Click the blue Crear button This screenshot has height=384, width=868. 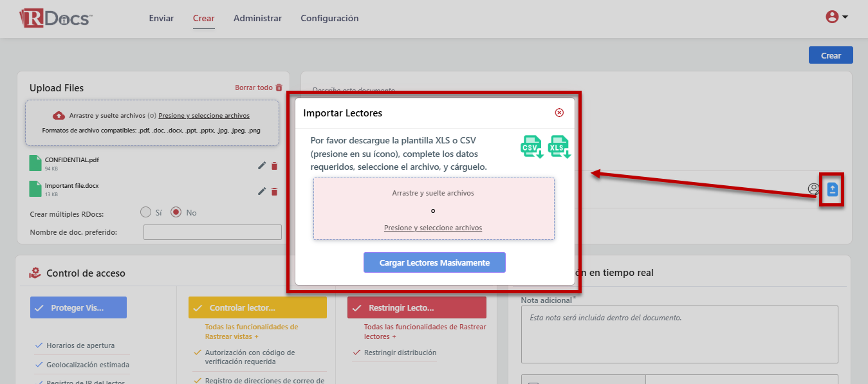click(x=830, y=55)
